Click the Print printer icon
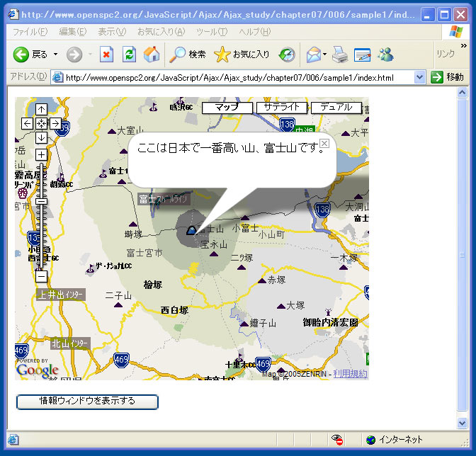The image size is (476, 456). tap(340, 55)
